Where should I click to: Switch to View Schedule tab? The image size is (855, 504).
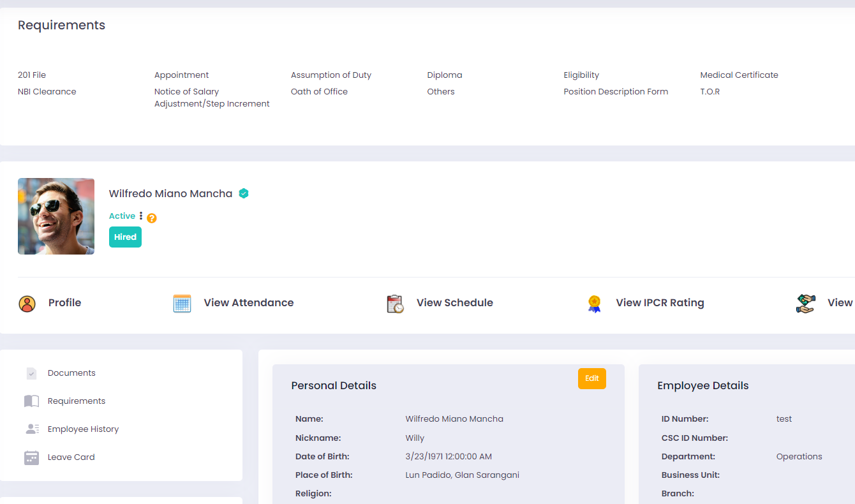pos(455,303)
